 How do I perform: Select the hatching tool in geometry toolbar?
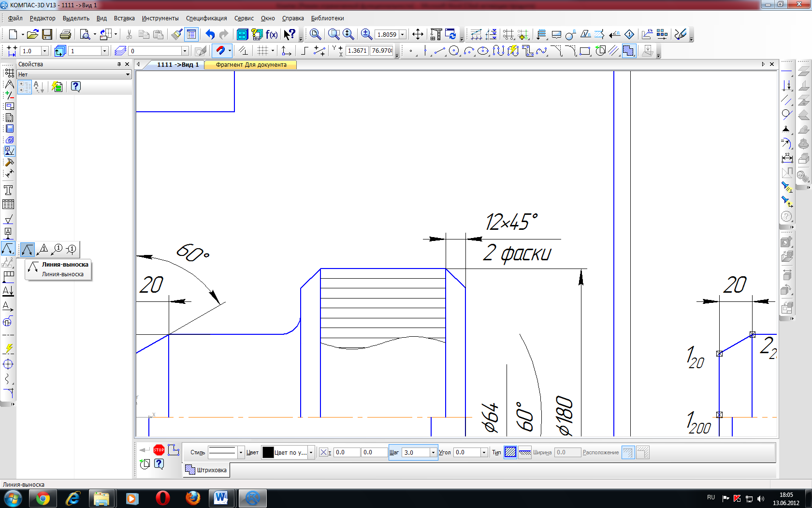[628, 50]
